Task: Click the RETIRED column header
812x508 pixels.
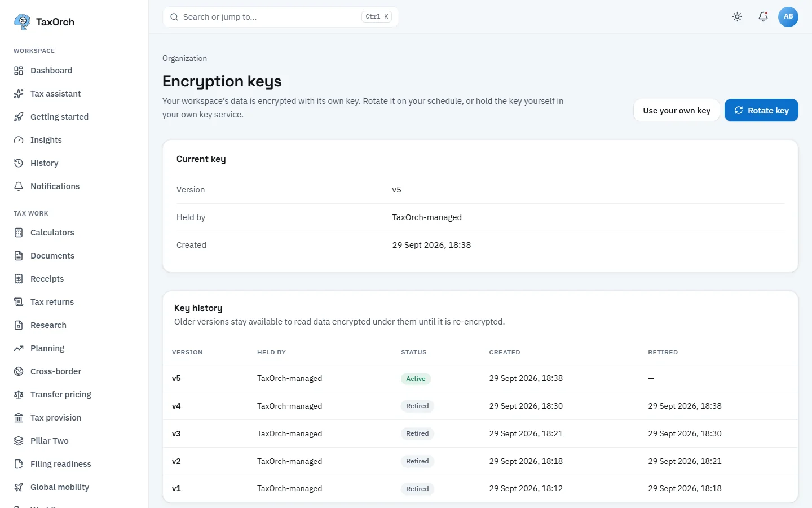Action: [663, 352]
